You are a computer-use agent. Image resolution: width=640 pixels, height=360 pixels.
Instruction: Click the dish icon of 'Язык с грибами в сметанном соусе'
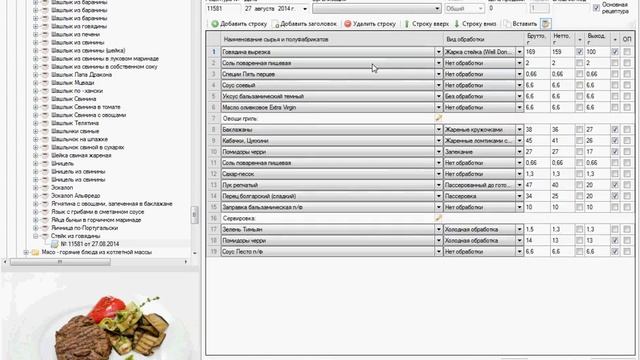coord(45,212)
